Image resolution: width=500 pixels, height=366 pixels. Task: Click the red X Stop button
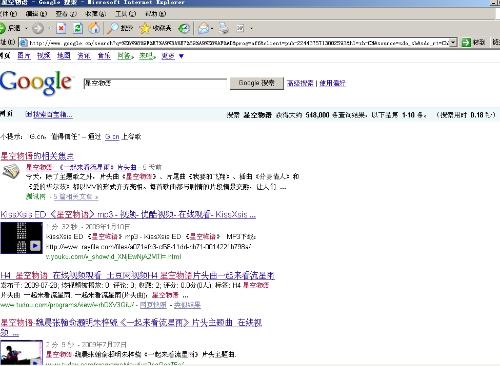pos(61,28)
